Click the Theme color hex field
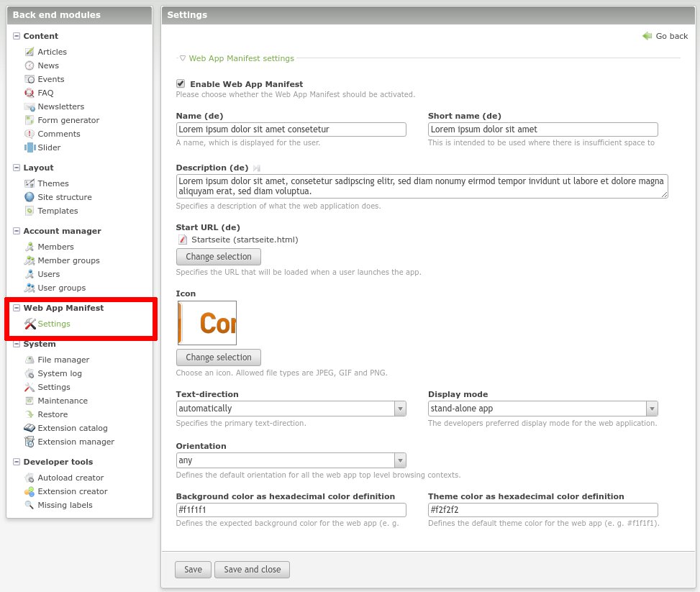Viewport: 700px width, 592px height. (543, 510)
